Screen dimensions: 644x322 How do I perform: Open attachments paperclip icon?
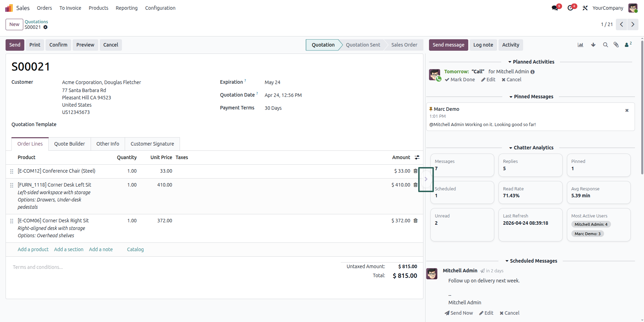[x=616, y=45]
